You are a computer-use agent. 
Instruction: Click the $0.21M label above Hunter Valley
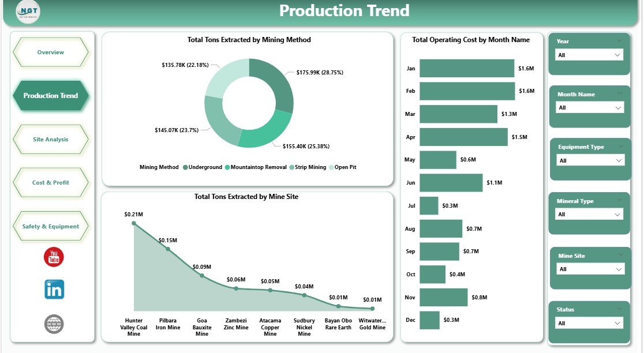coord(134,214)
